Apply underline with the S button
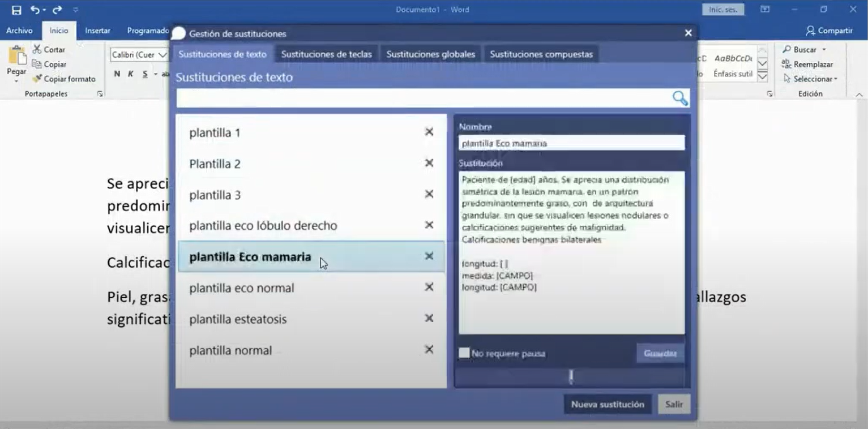 click(145, 74)
